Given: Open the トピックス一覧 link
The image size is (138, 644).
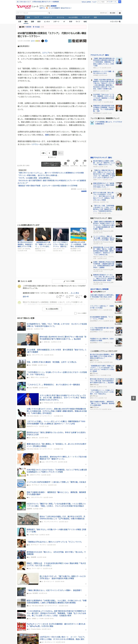Looking at the screenshot, I should (115, 21).
